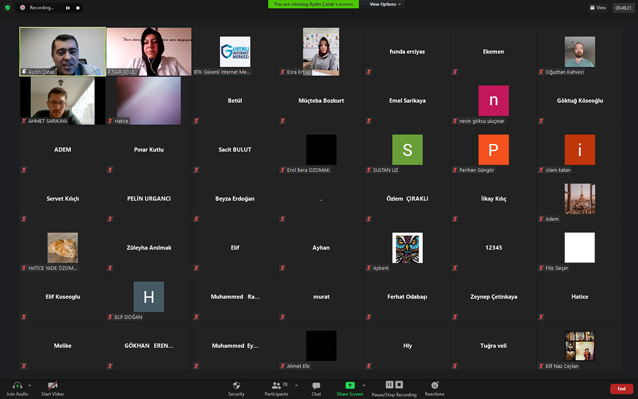Open the View Options dropdown
638x399 pixels.
[x=385, y=4]
